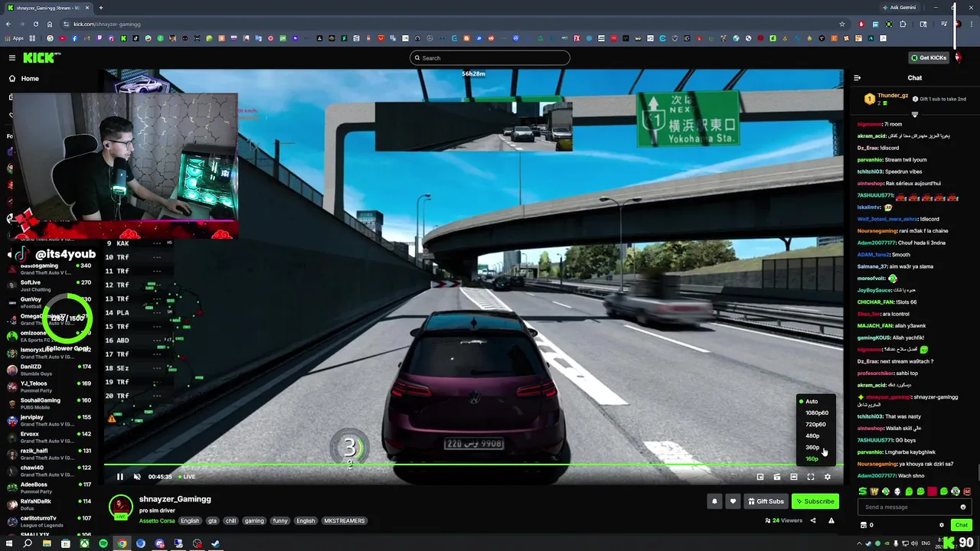Unmute the stream volume icon
980x551 pixels.
click(x=137, y=477)
